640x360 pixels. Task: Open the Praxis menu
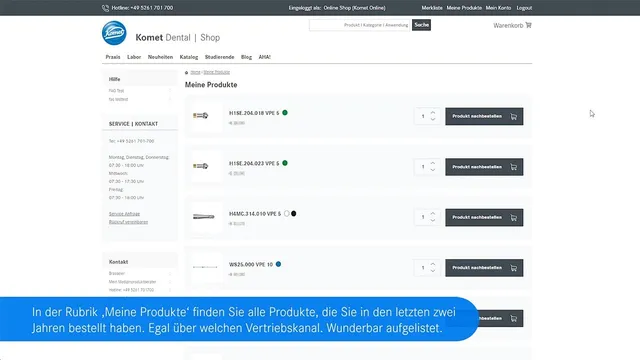click(113, 57)
